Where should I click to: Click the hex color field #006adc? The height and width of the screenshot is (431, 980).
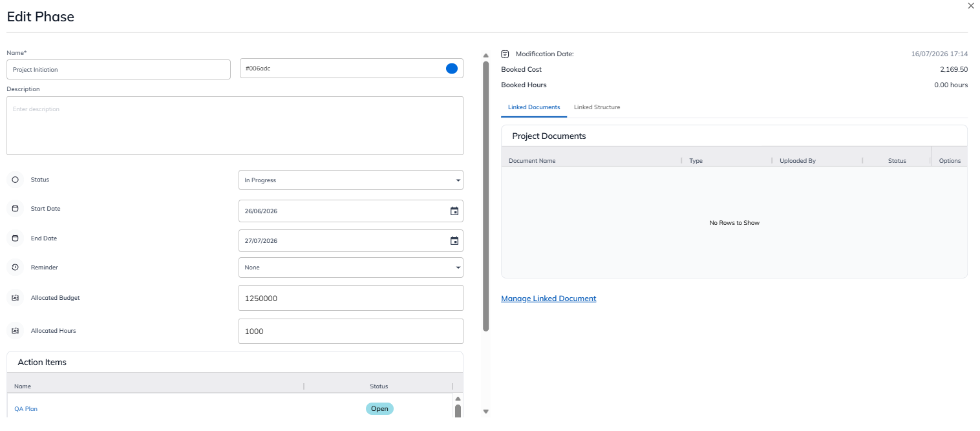(352, 68)
